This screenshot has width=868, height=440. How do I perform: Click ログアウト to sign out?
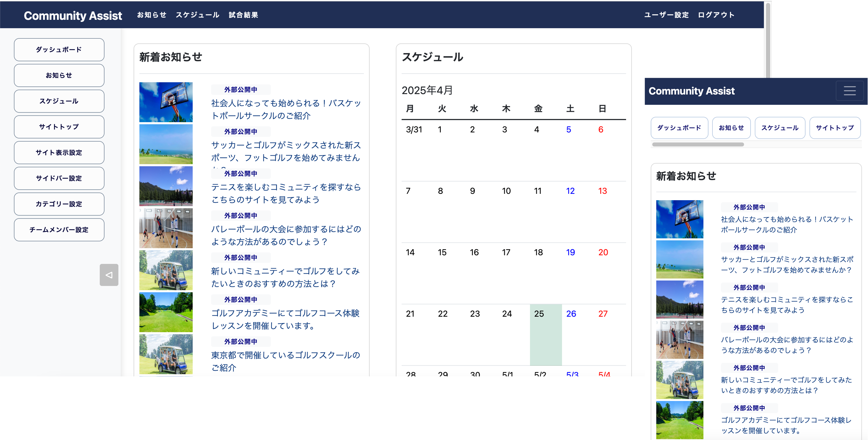(716, 15)
